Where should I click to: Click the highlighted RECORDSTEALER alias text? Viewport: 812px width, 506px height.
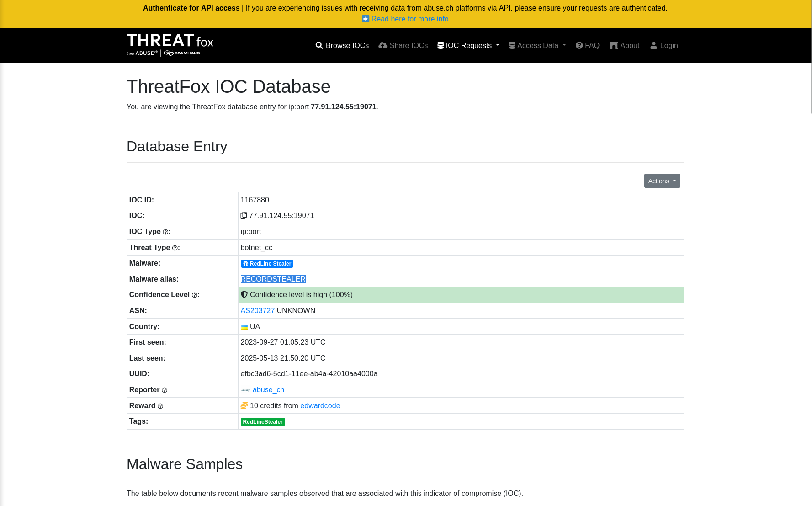click(273, 279)
